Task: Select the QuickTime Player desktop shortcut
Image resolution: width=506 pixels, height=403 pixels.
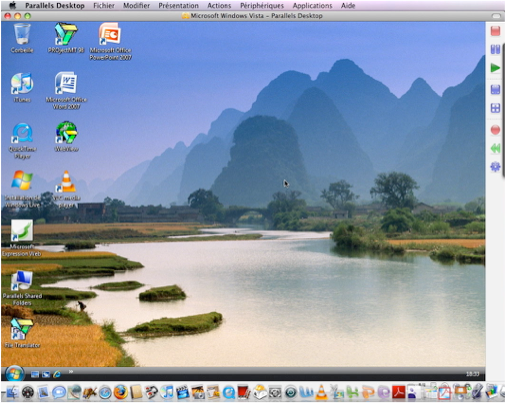Action: (x=22, y=141)
